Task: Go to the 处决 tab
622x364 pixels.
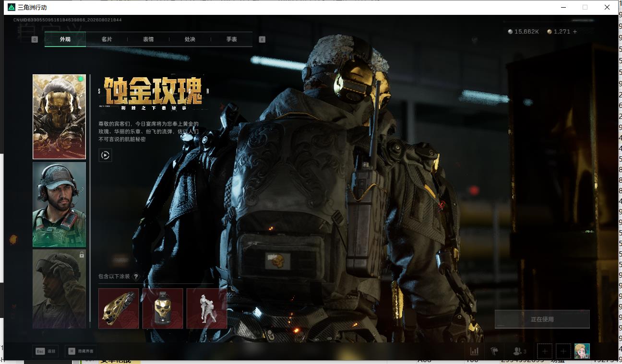Action: coord(190,39)
